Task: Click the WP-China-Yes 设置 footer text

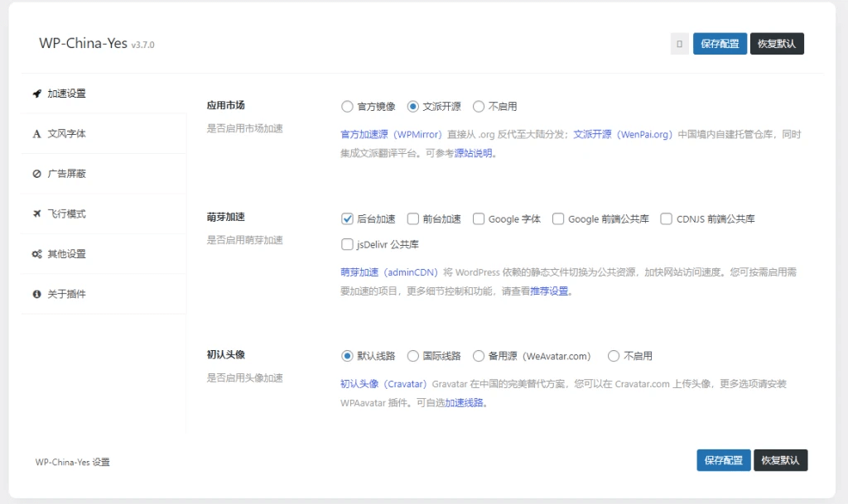Action: point(73,463)
